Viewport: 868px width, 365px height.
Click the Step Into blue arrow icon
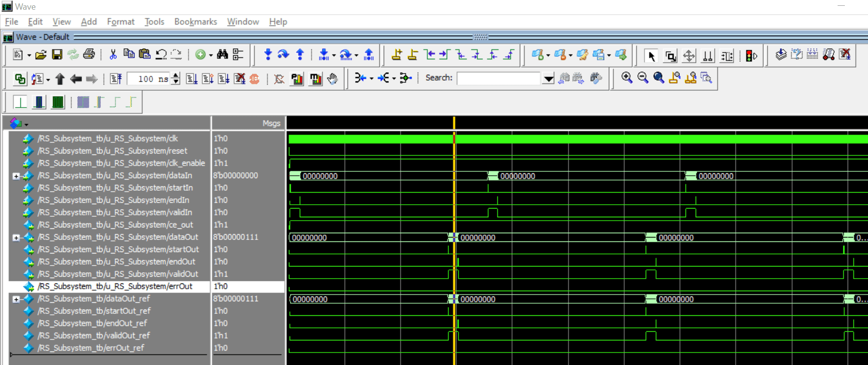coord(268,55)
